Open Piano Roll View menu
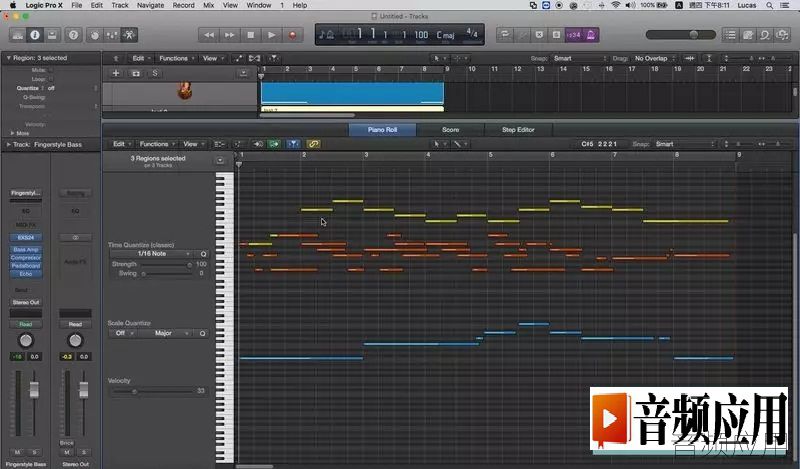 (193, 144)
